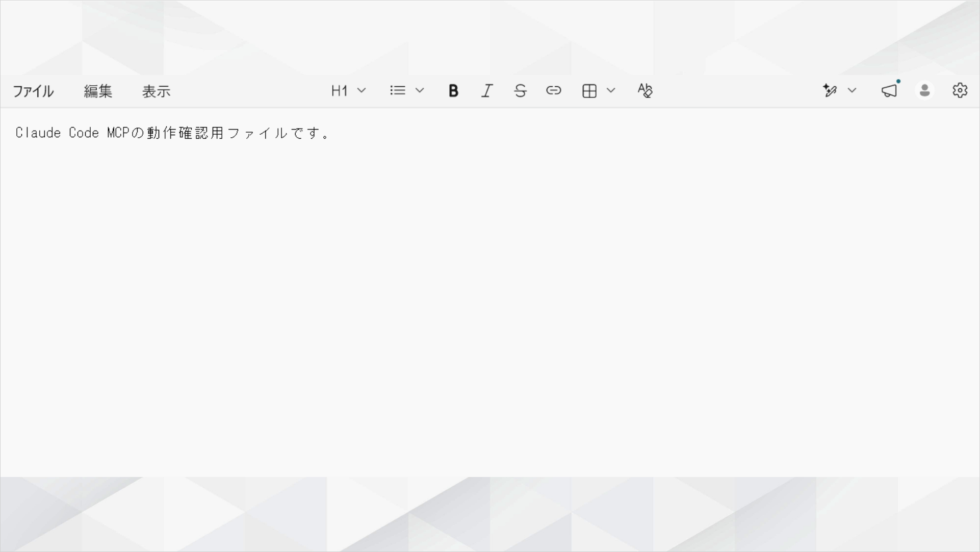
Task: Open the ファイル menu
Action: click(x=33, y=91)
